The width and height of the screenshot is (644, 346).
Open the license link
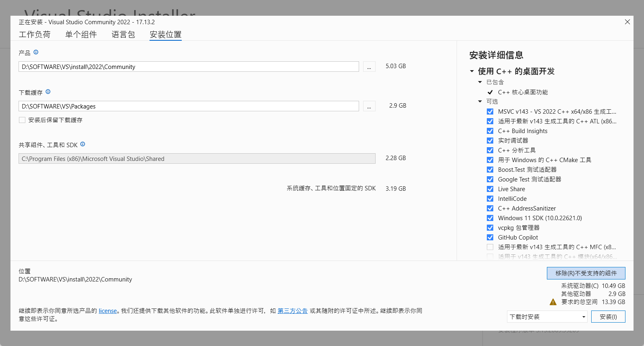point(108,311)
